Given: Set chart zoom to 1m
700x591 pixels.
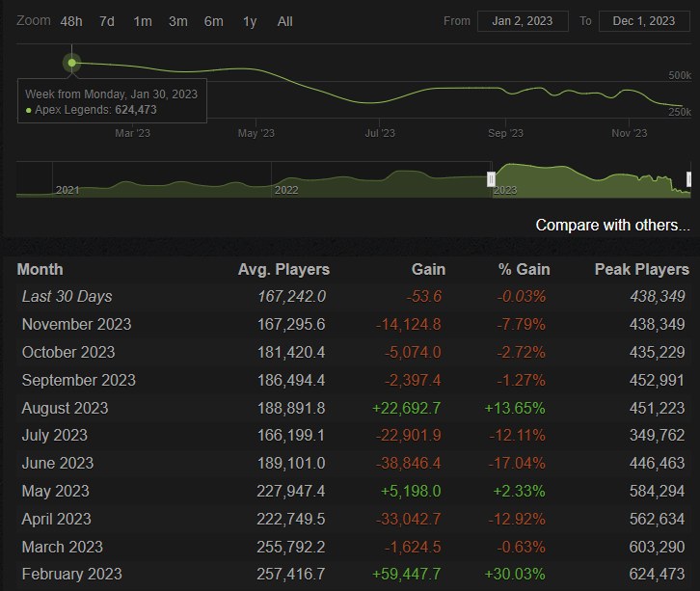Looking at the screenshot, I should [143, 21].
